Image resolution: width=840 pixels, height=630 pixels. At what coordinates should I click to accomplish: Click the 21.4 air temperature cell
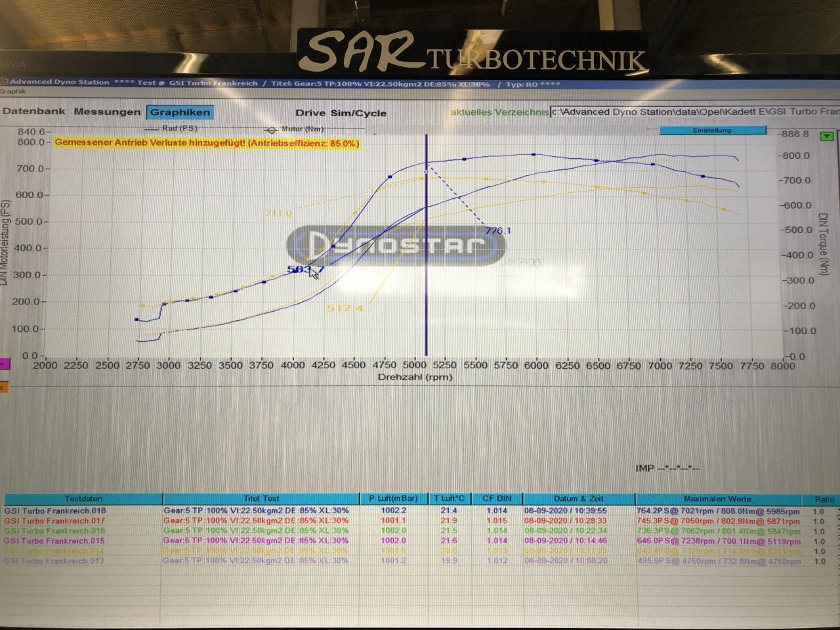[449, 511]
